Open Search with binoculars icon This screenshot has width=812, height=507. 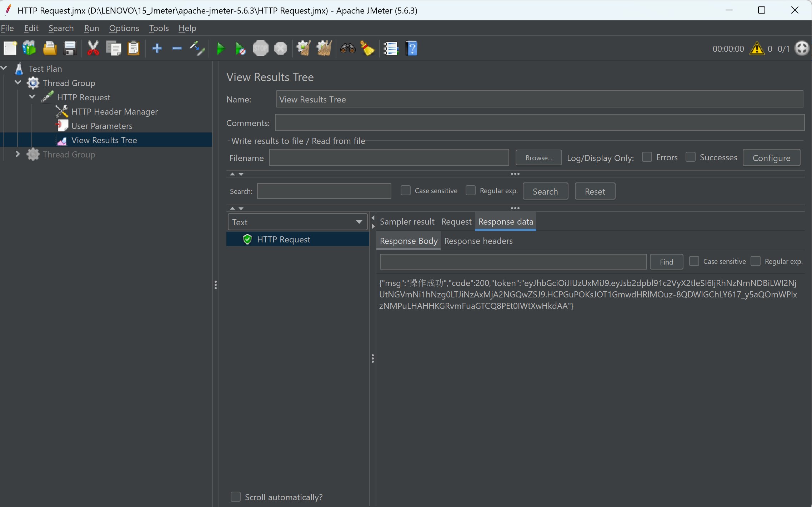click(347, 48)
